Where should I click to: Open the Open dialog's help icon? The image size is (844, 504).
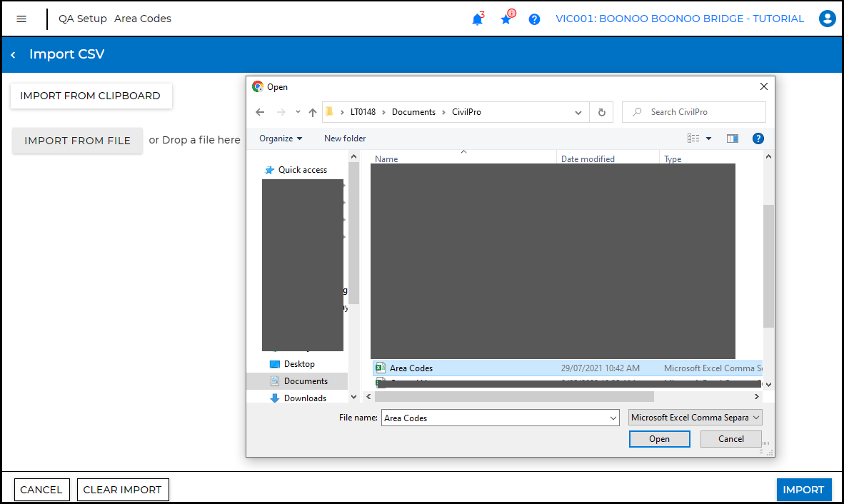[x=758, y=138]
